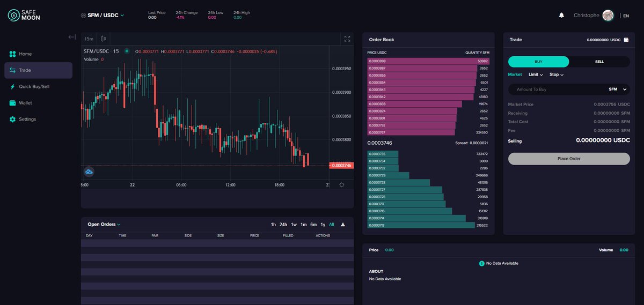Click the order book mid price 0.0003746

379,143
